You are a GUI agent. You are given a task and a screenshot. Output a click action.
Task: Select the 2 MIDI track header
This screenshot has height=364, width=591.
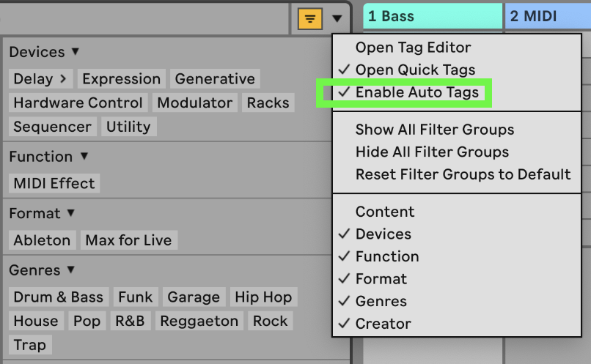tap(547, 16)
